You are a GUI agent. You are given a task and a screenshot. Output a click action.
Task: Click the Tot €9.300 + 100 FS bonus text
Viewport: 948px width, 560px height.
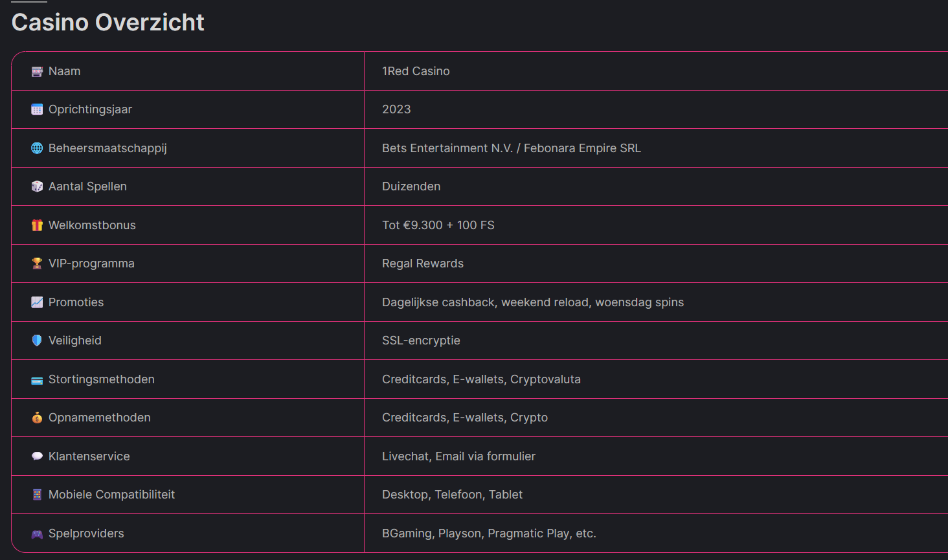(x=438, y=225)
